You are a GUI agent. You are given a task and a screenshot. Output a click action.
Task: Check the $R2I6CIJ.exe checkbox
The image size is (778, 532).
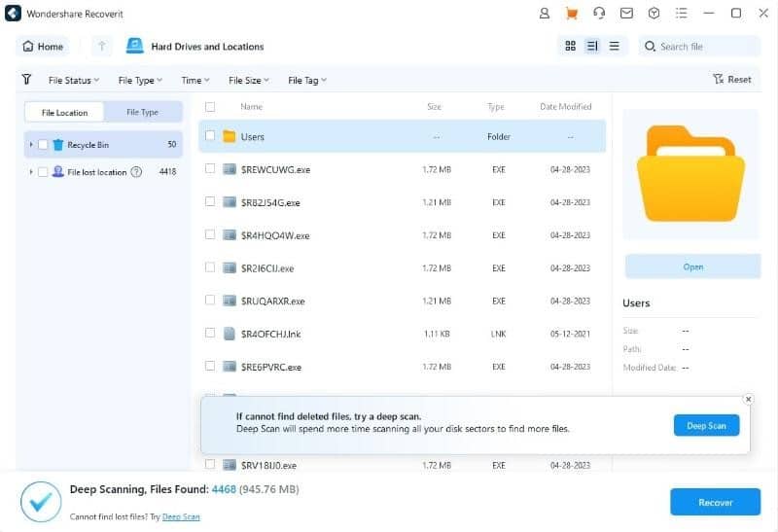(x=210, y=267)
